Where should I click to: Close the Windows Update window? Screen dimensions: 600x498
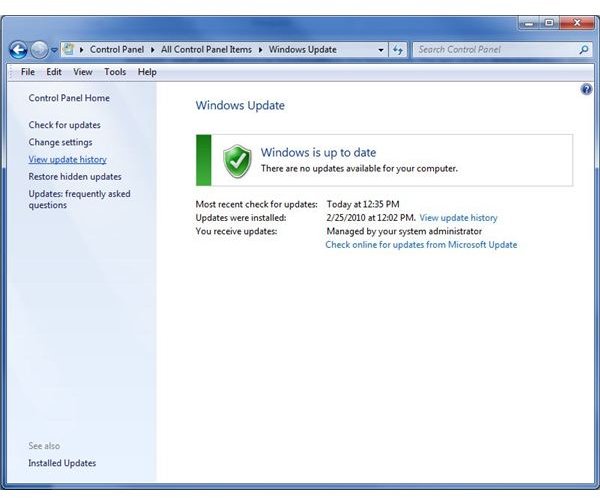577,23
